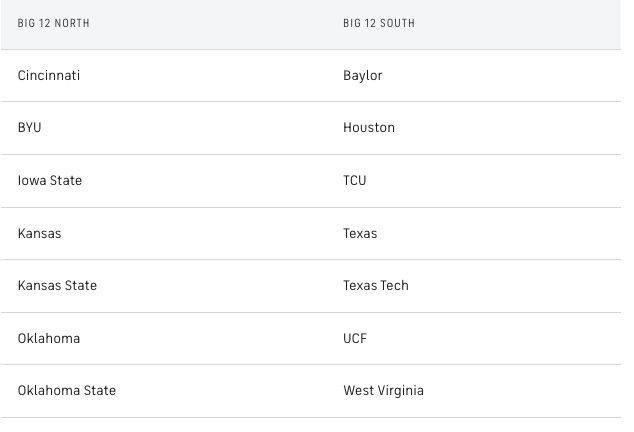Click the BIG 12 SOUTH column header

click(378, 23)
